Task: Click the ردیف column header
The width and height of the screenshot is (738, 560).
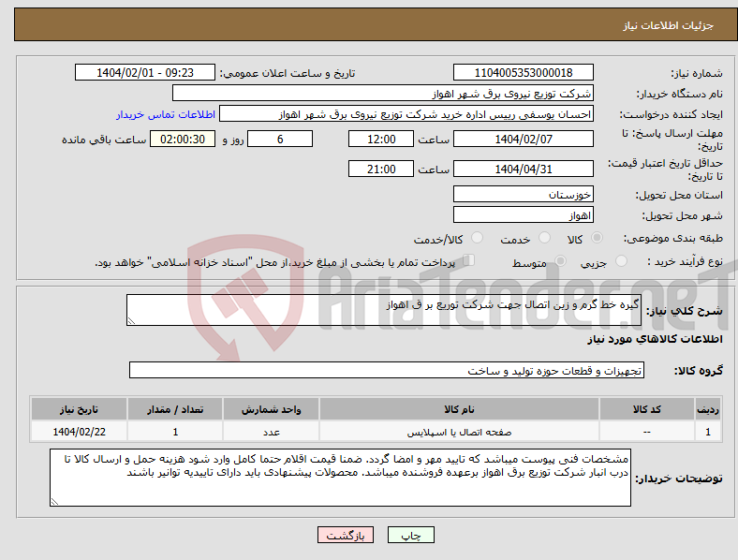Action: 708,409
